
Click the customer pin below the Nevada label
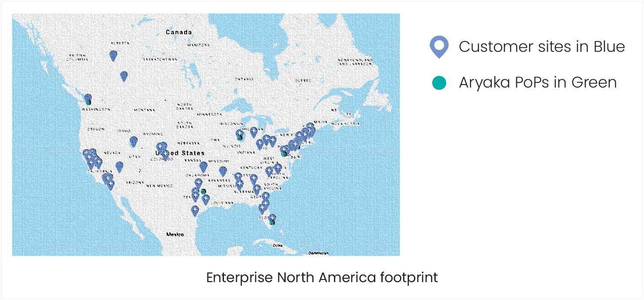pyautogui.click(x=119, y=167)
